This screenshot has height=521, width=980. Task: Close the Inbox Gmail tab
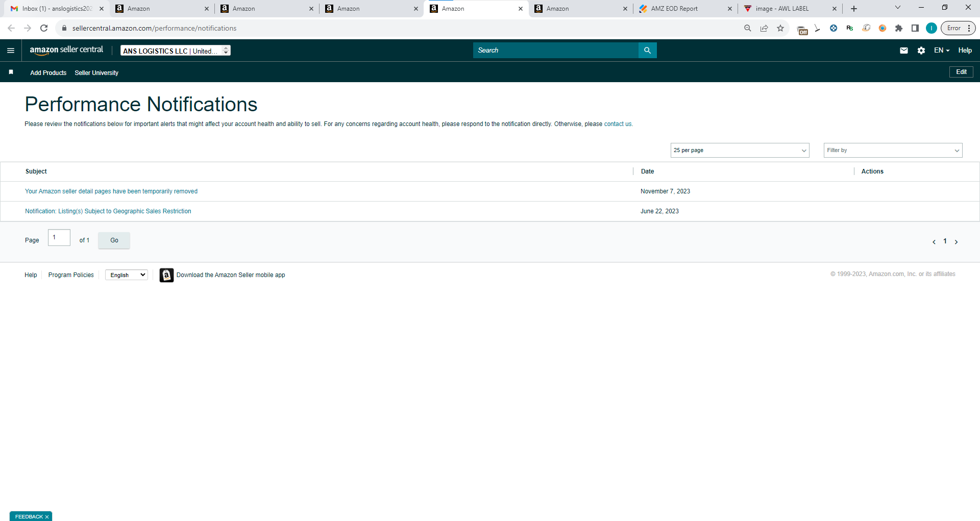(102, 9)
